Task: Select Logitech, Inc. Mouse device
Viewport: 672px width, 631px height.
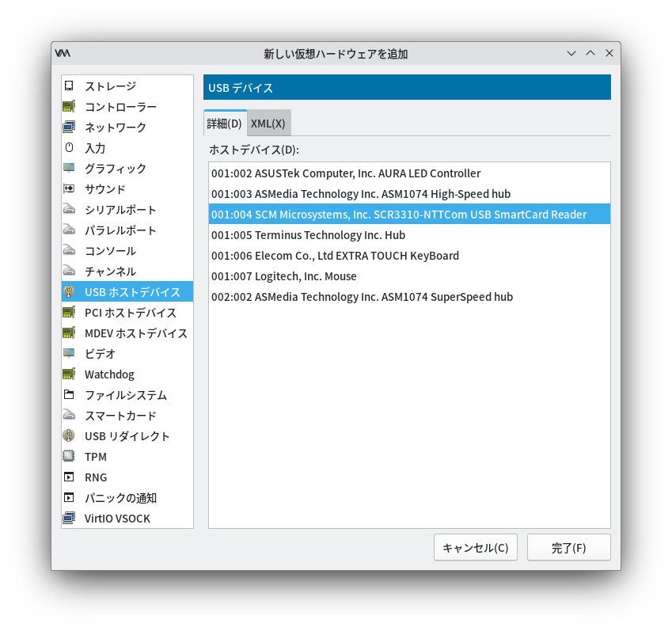Action: pos(409,276)
